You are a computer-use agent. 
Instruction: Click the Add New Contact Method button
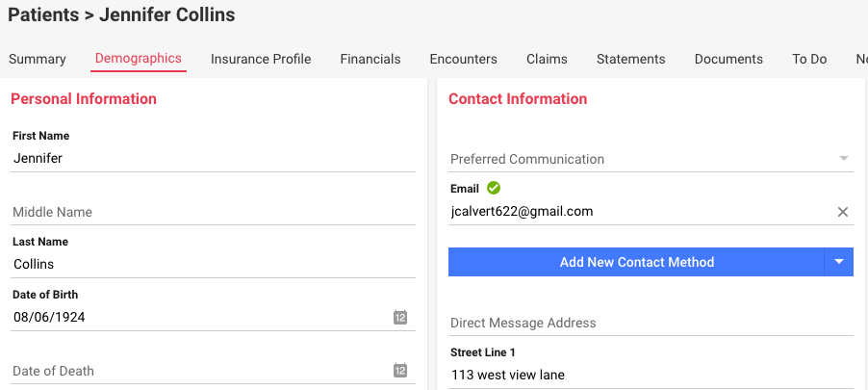coord(636,262)
